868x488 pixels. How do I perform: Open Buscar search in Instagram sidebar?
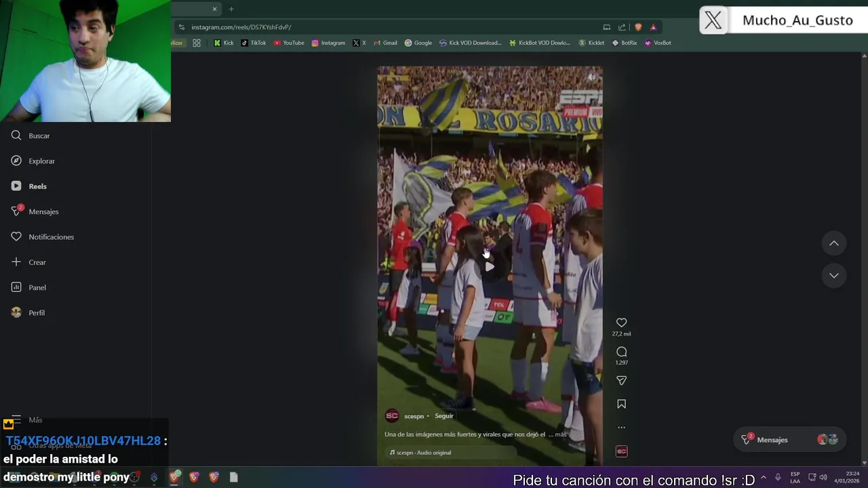[31, 136]
